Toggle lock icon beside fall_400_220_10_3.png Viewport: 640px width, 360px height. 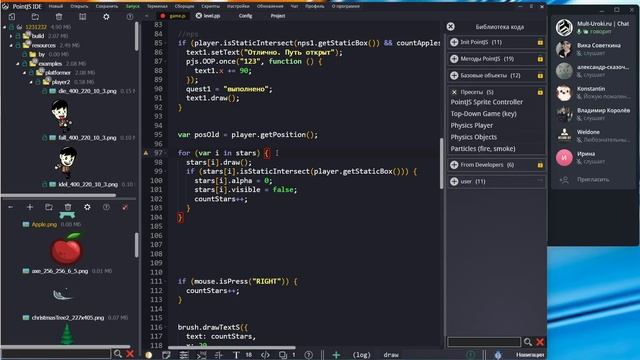[x=44, y=138]
